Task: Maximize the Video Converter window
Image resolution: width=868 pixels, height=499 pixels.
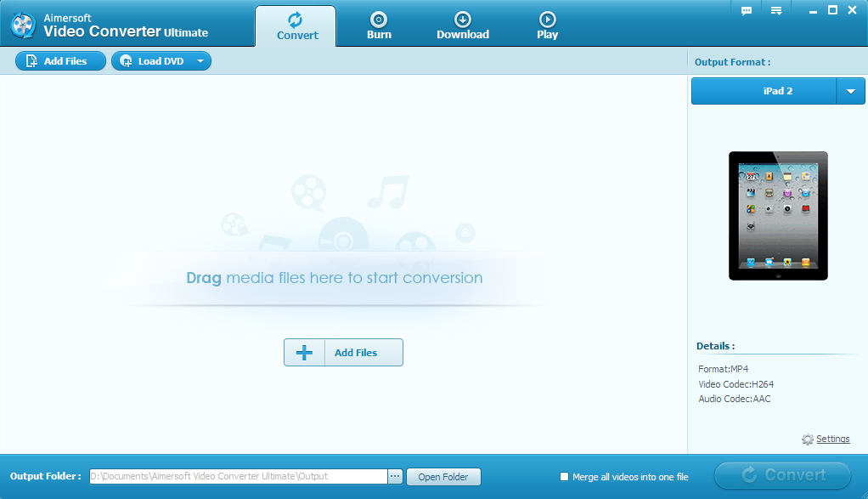Action: pos(832,10)
